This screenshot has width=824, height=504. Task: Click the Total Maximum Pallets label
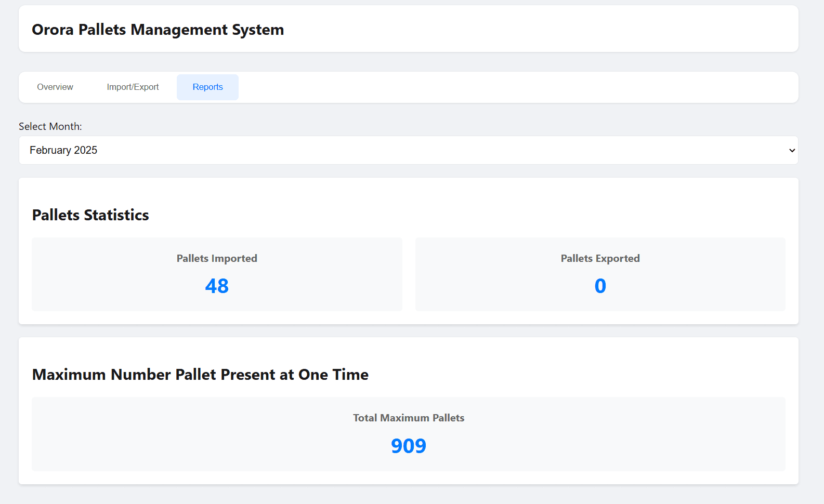click(409, 418)
